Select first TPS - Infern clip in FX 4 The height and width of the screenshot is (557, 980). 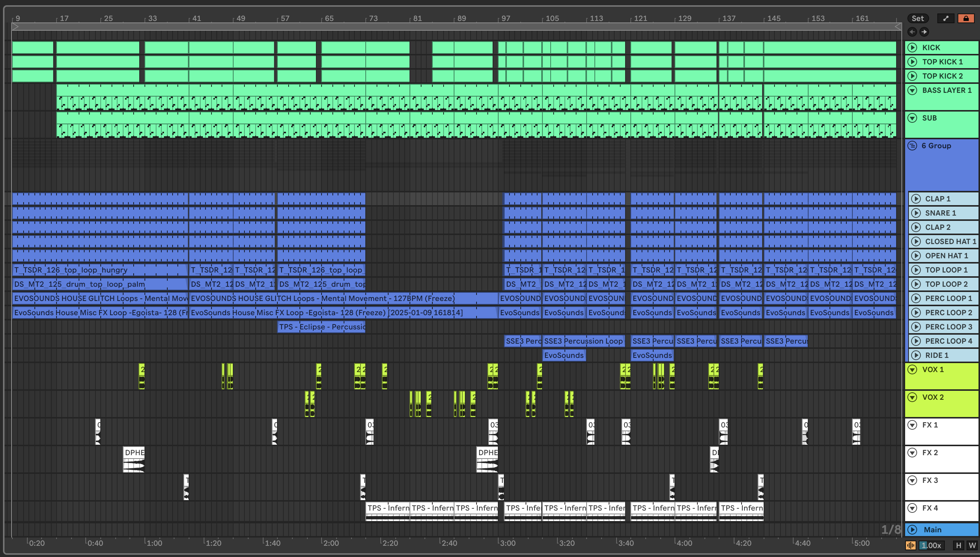pyautogui.click(x=387, y=511)
